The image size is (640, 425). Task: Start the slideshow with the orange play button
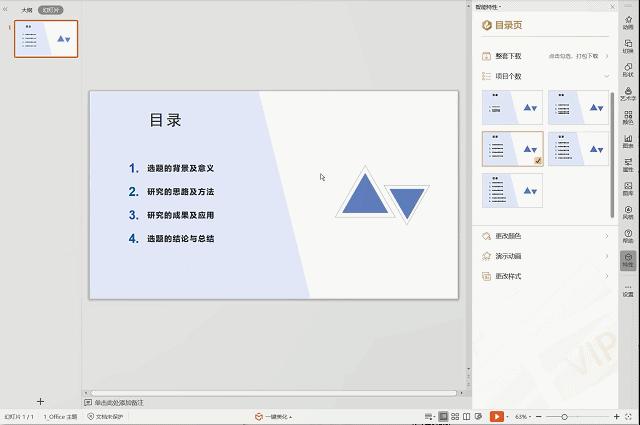[496, 416]
